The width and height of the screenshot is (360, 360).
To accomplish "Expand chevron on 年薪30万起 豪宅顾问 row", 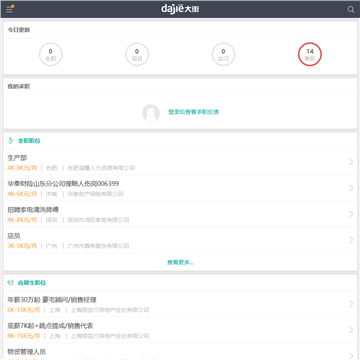I will [x=351, y=304].
